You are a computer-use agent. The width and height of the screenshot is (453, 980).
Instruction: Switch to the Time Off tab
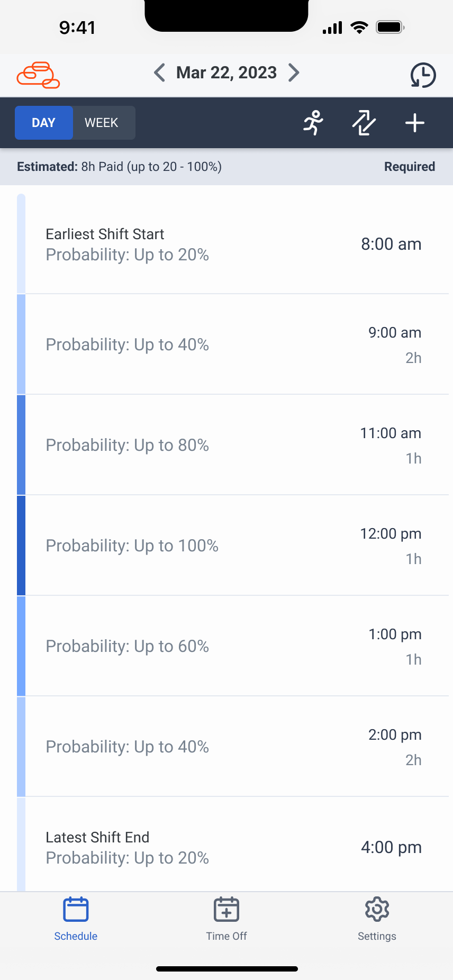pyautogui.click(x=226, y=919)
